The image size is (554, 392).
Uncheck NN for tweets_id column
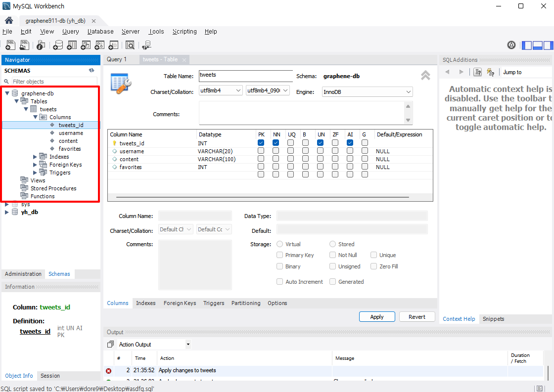pos(276,143)
